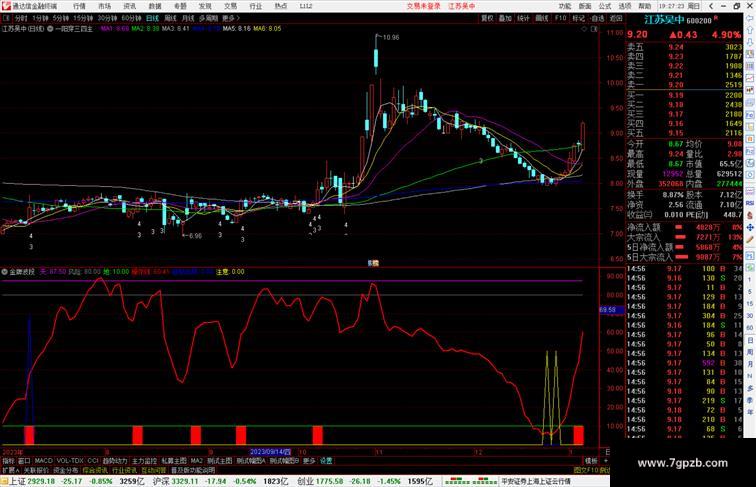The height and width of the screenshot is (487, 756).
Task: Open the 多周期 multi-period view
Action: coord(208,18)
